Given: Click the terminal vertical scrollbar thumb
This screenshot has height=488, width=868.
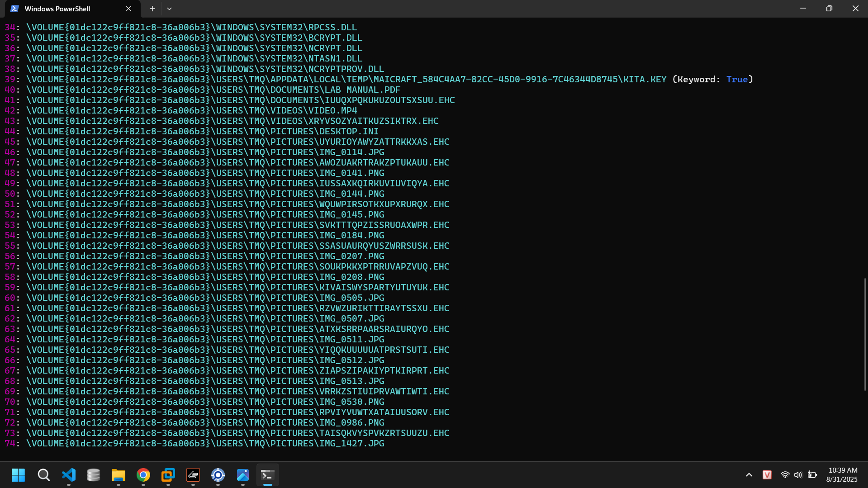Looking at the screenshot, I should coord(864,334).
